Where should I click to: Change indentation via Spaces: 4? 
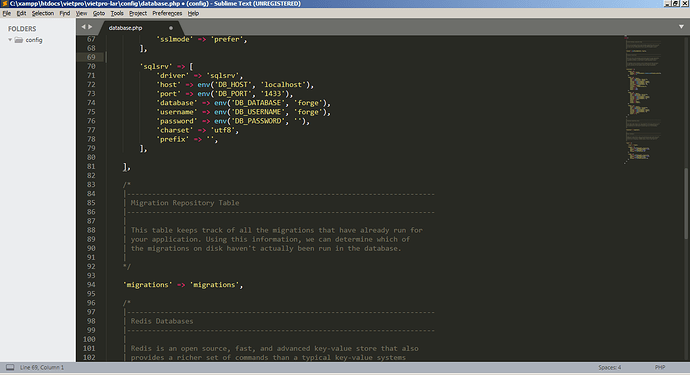(x=609, y=367)
